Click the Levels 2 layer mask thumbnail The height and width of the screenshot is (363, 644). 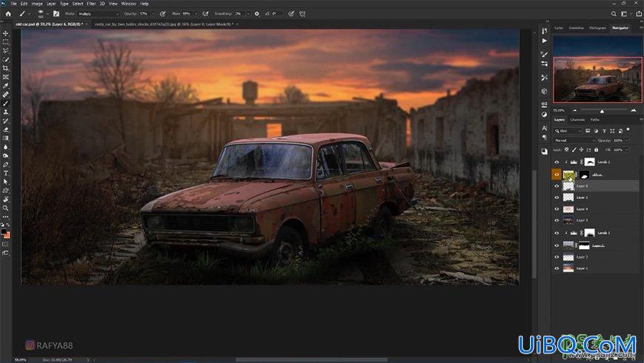pyautogui.click(x=589, y=162)
